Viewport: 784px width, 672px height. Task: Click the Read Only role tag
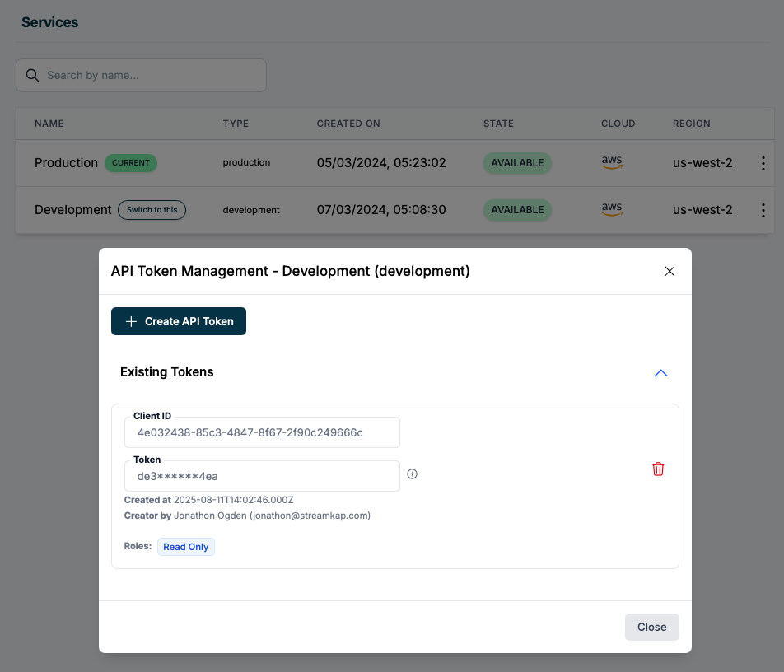[186, 547]
